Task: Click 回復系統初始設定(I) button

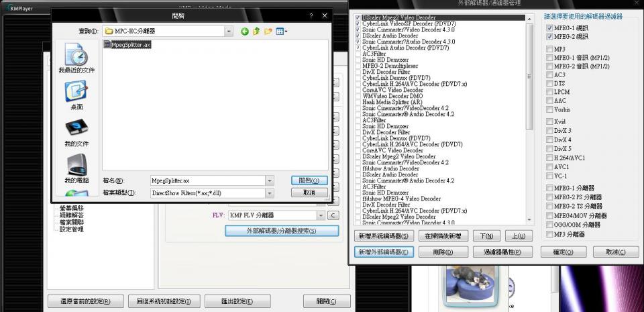Action: (164, 301)
